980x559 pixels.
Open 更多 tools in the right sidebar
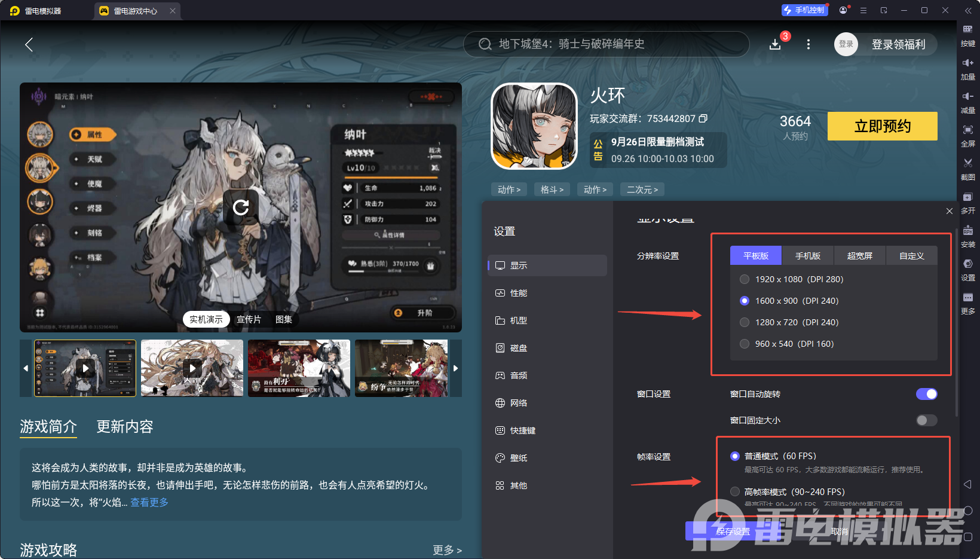(968, 303)
